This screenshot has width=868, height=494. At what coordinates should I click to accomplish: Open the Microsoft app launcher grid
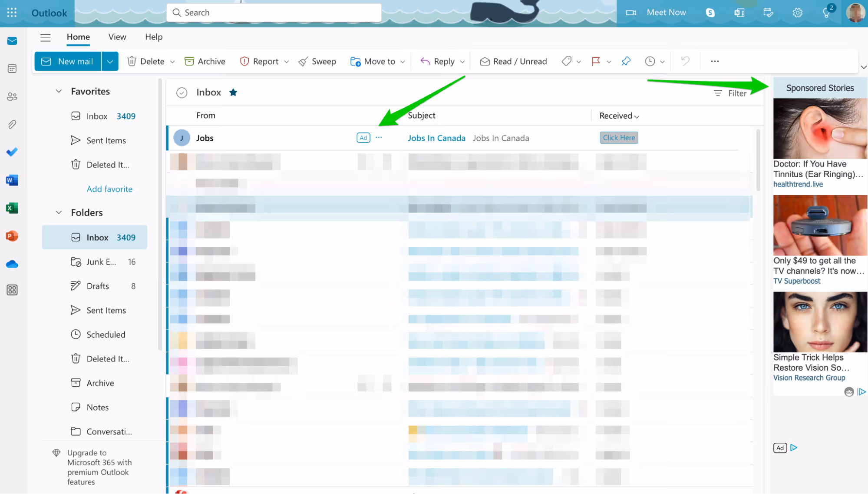click(x=12, y=13)
